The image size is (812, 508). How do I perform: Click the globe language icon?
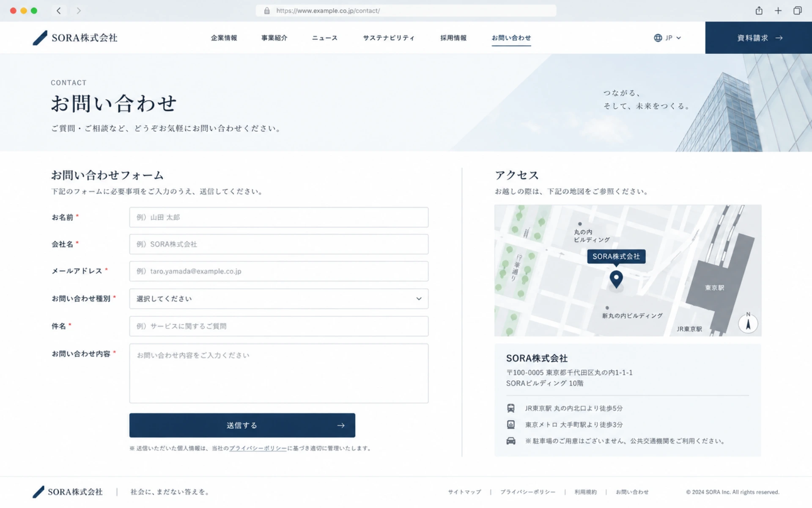coord(658,38)
